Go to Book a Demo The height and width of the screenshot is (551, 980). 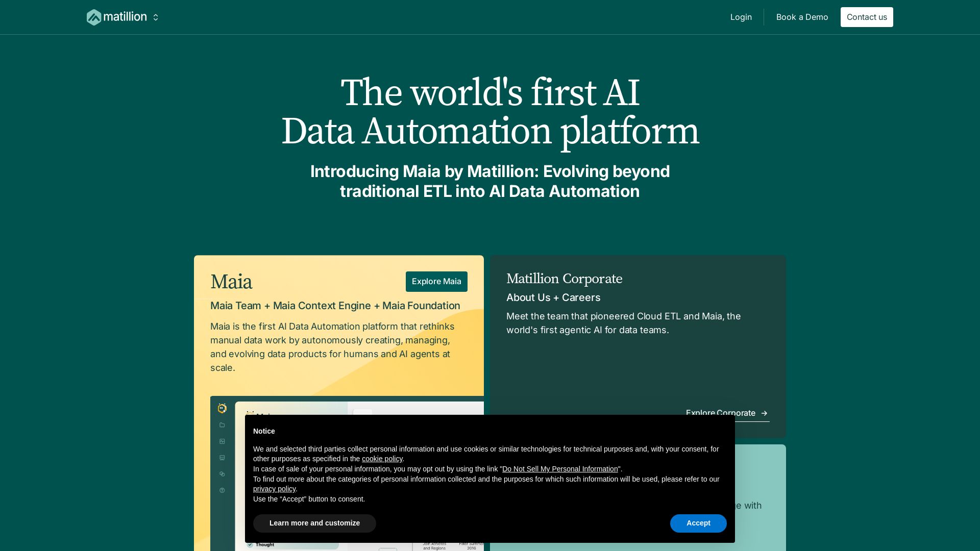pyautogui.click(x=802, y=17)
